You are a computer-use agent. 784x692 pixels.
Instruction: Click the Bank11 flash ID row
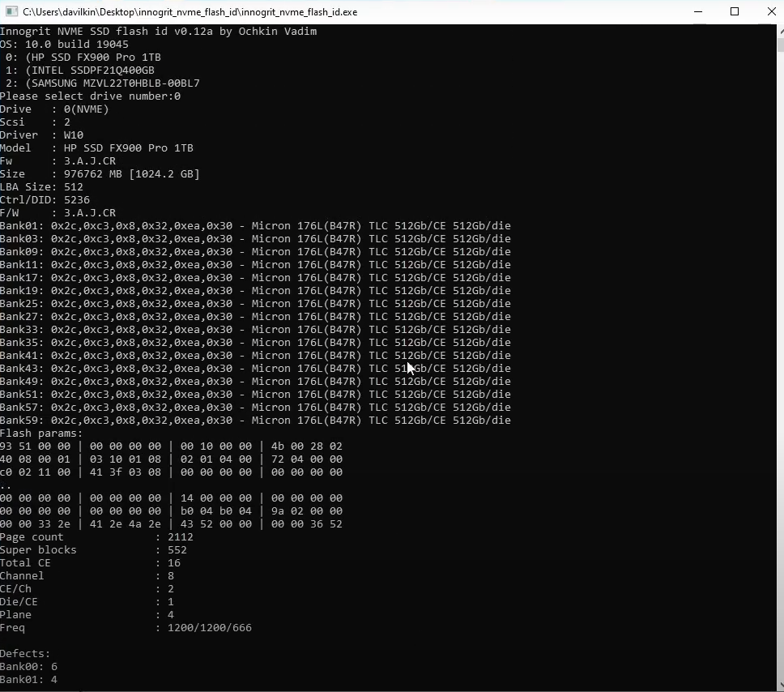(x=255, y=265)
